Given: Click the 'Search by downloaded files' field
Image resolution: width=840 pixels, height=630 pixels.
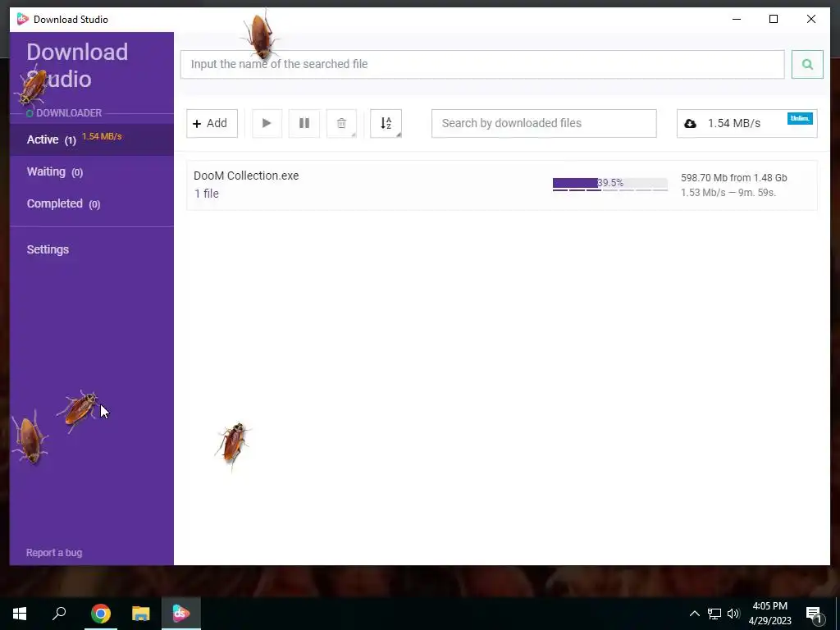Looking at the screenshot, I should [544, 123].
